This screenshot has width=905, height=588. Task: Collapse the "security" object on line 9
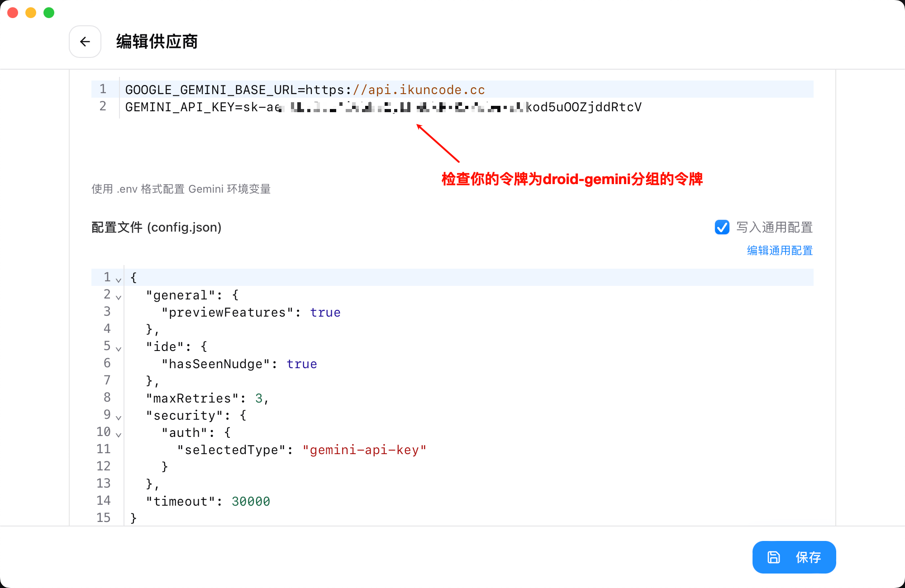coord(118,418)
